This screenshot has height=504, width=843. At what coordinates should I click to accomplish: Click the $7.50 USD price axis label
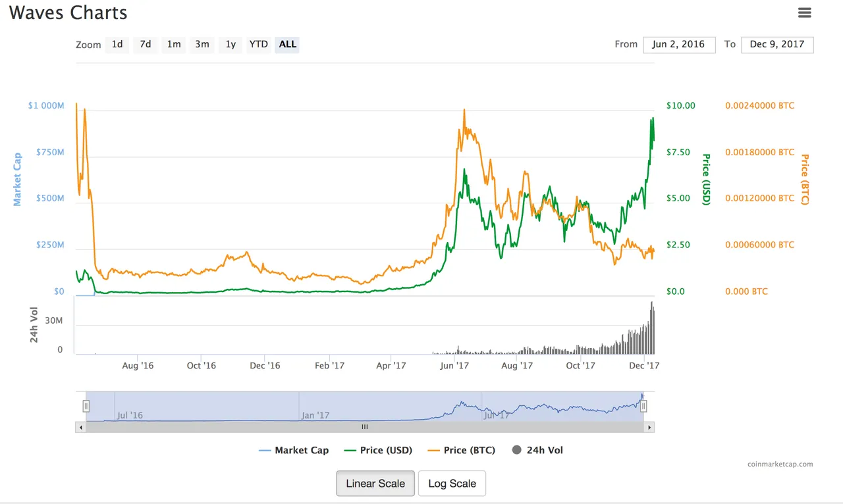coord(678,152)
